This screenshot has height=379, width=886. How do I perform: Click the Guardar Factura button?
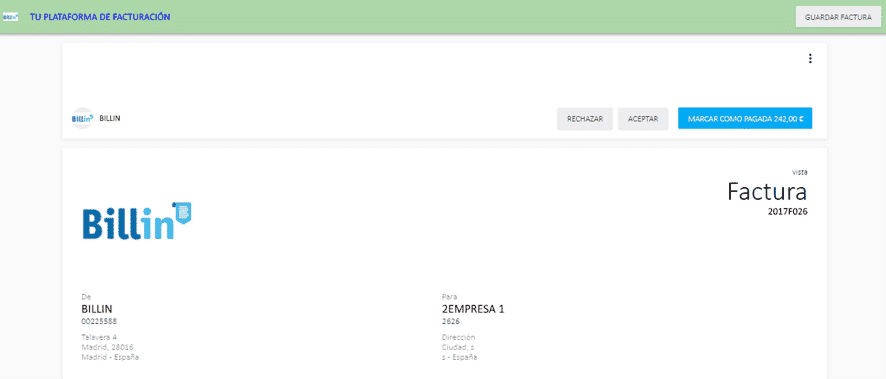[838, 17]
